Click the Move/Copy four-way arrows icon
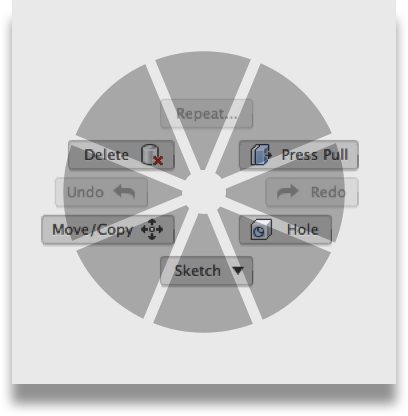This screenshot has width=408, height=416. click(152, 229)
